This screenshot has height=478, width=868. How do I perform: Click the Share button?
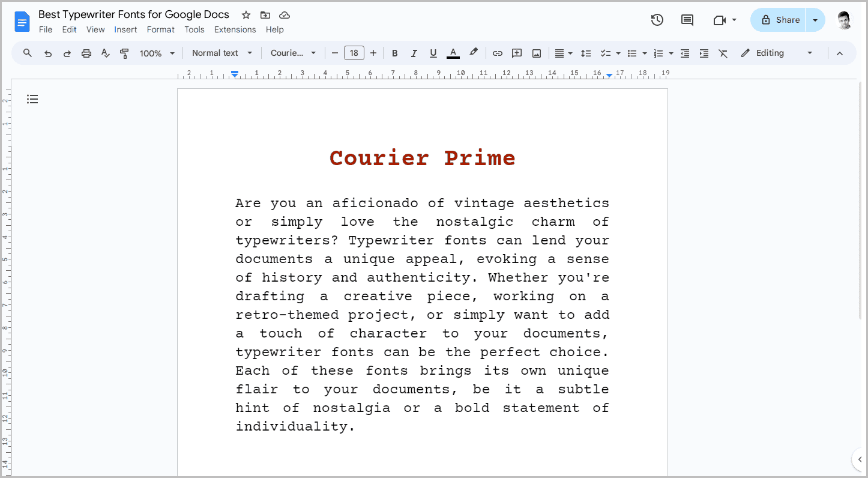coord(779,20)
